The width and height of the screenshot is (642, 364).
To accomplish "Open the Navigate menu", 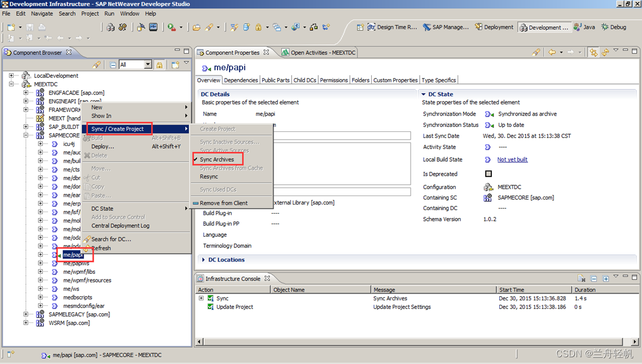I will tap(42, 14).
